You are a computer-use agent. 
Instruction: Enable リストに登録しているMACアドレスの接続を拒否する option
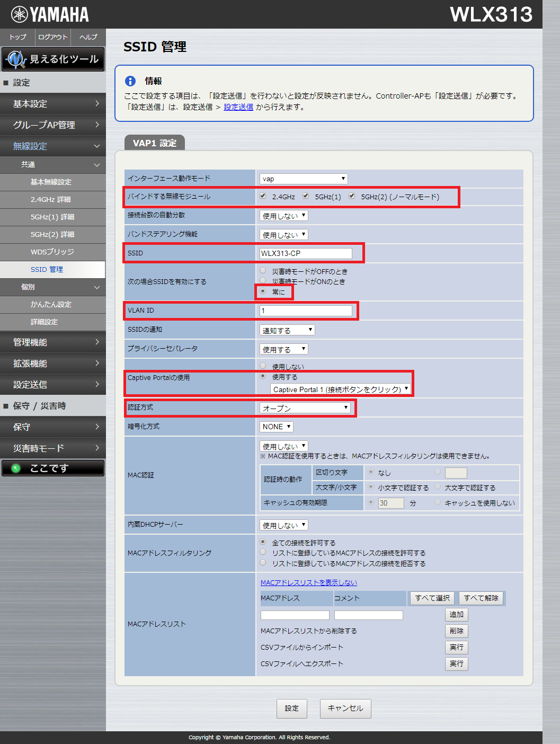coord(262,562)
